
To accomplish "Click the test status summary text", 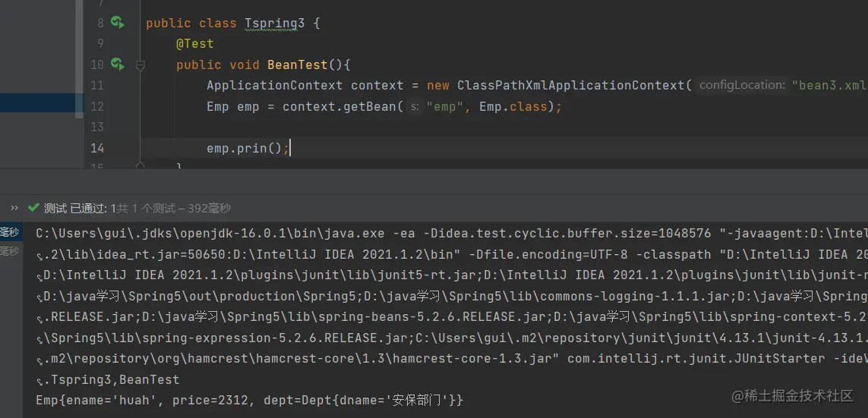I will tap(137, 209).
